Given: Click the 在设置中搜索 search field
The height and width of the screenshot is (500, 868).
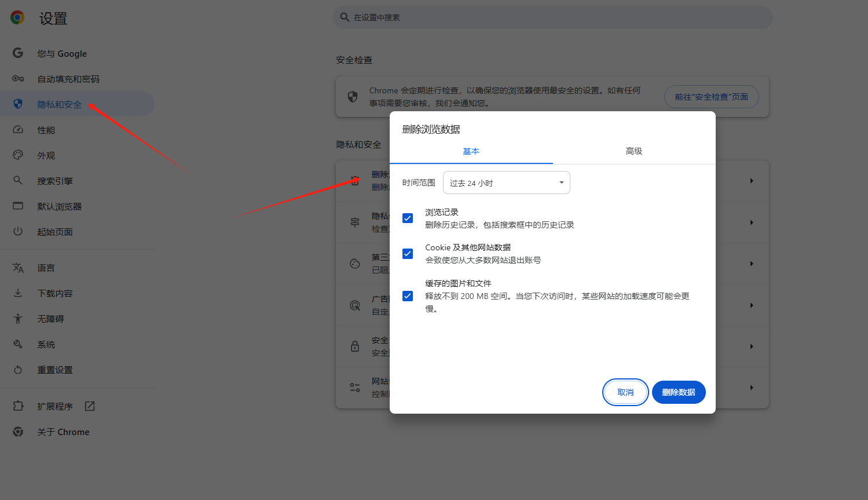Looking at the screenshot, I should (552, 17).
